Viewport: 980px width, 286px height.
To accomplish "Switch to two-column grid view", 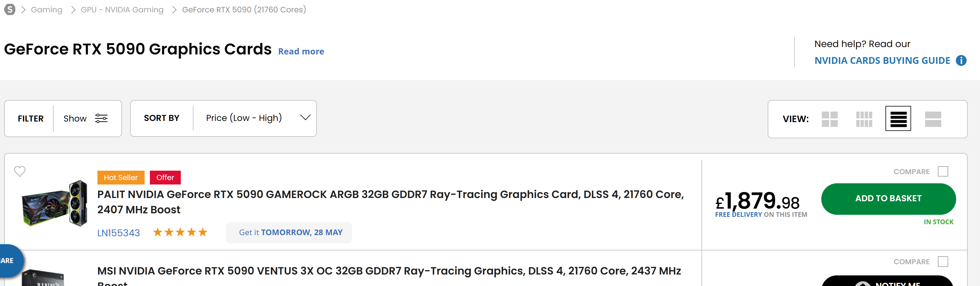I will pyautogui.click(x=829, y=119).
